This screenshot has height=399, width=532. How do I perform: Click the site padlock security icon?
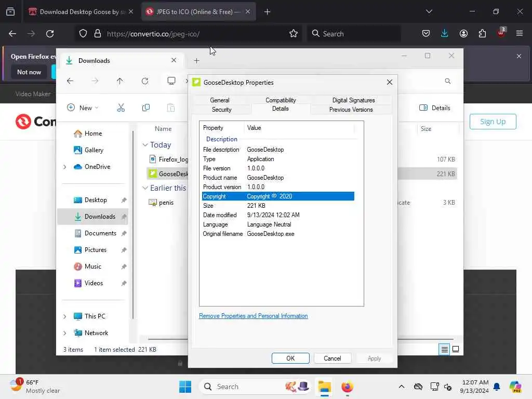(x=98, y=34)
